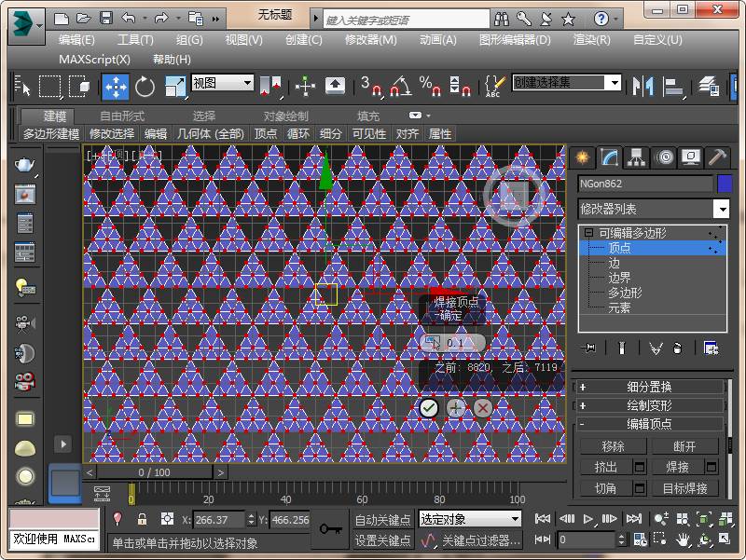
Task: Click the 移除 button
Action: coord(614,446)
